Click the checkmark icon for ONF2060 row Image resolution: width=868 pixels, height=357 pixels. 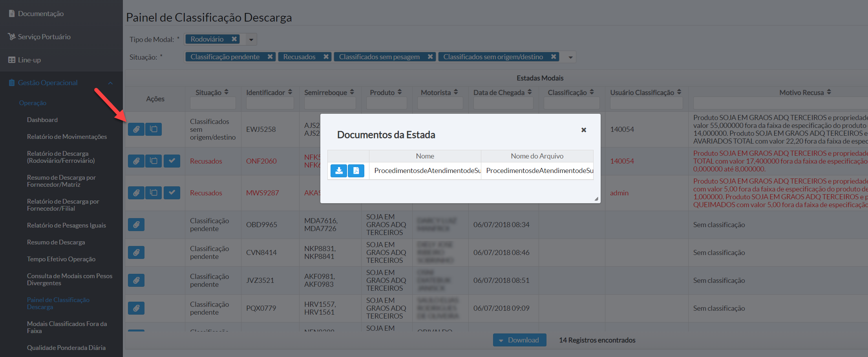172,161
